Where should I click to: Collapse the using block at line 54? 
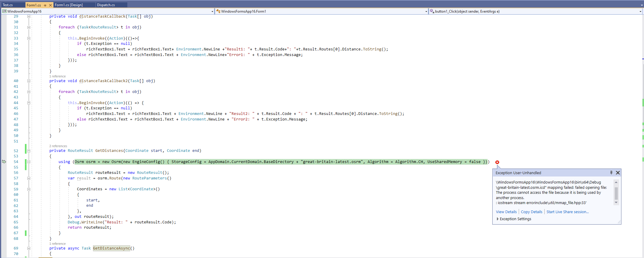click(29, 162)
